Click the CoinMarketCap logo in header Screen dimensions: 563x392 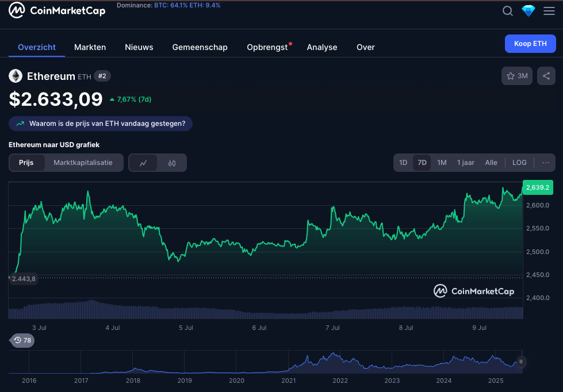[57, 10]
